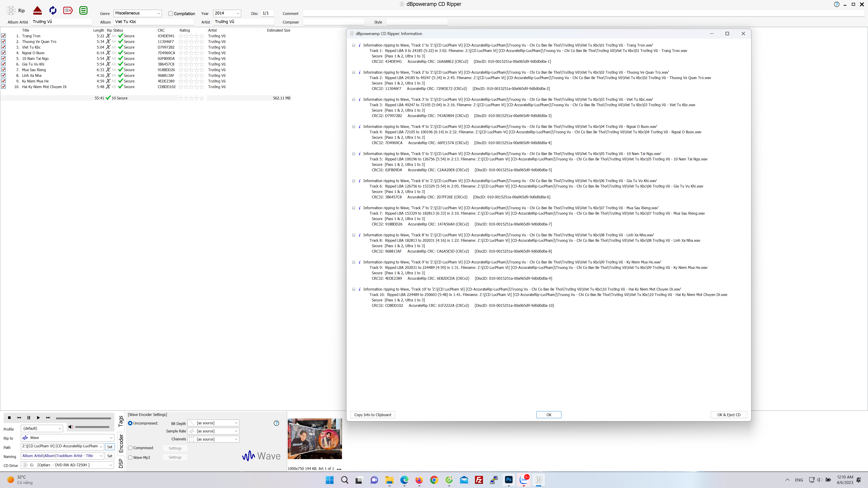The width and height of the screenshot is (868, 488).
Task: Open Zalo from the taskbar
Action: click(x=524, y=480)
